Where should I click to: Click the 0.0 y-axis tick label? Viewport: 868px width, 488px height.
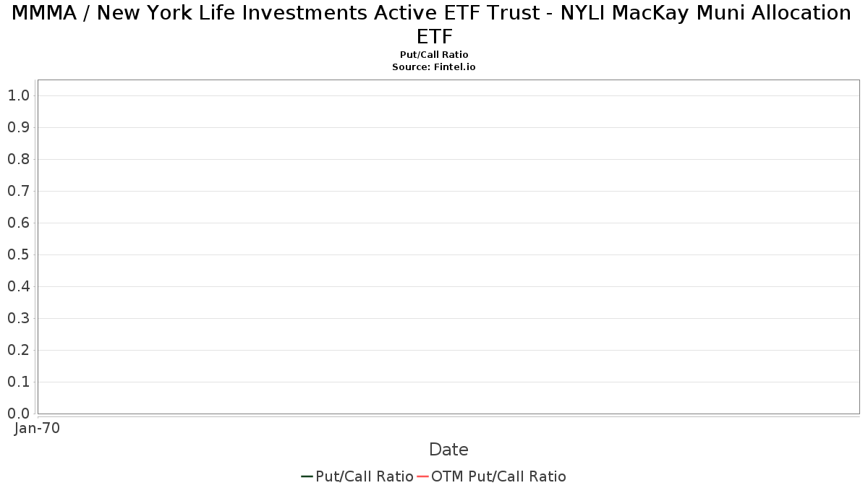pos(18,414)
